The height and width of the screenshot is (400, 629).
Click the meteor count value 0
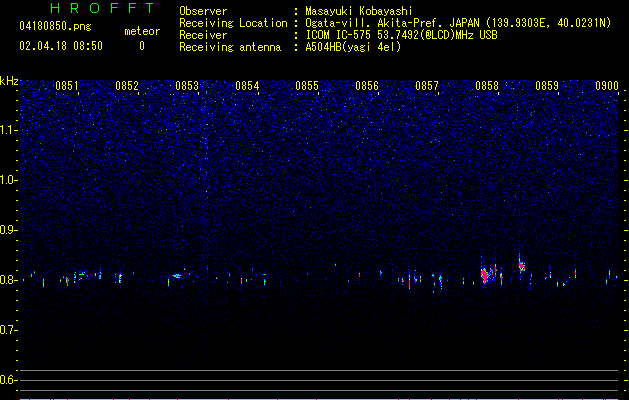click(142, 46)
